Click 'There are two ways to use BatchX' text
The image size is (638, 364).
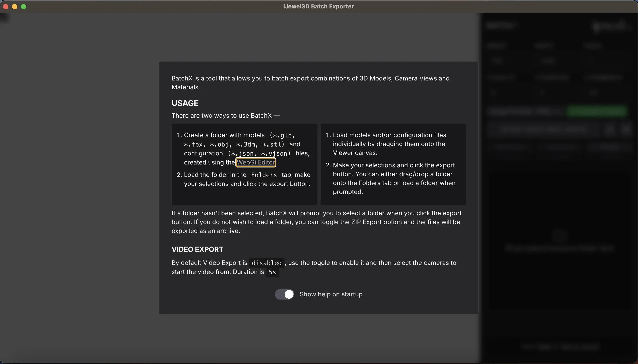(225, 115)
